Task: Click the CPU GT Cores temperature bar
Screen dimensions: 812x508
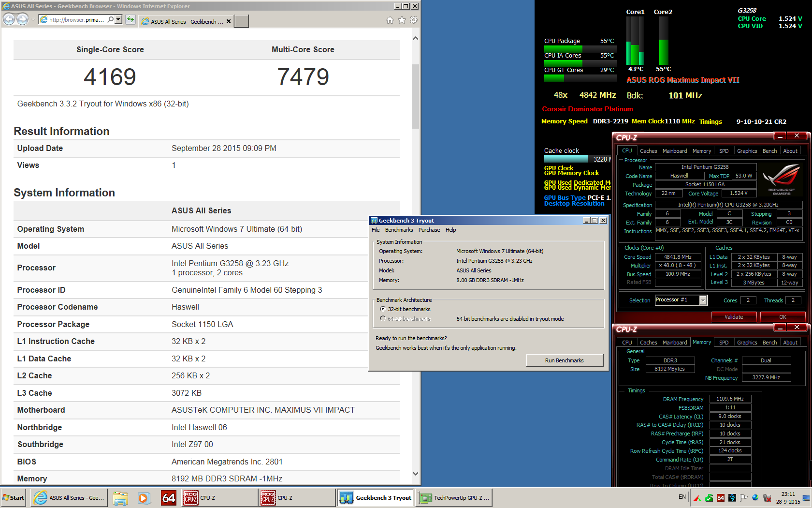Action: (580, 77)
